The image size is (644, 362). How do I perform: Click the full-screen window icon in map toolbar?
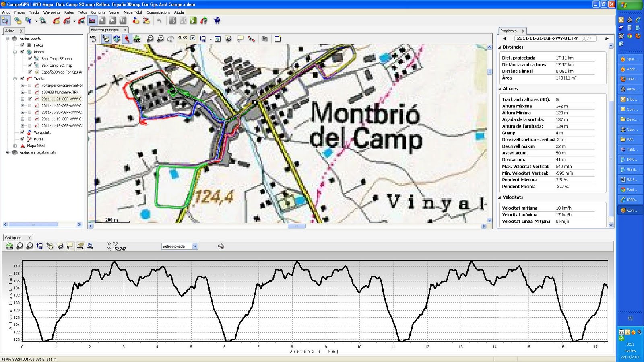277,39
